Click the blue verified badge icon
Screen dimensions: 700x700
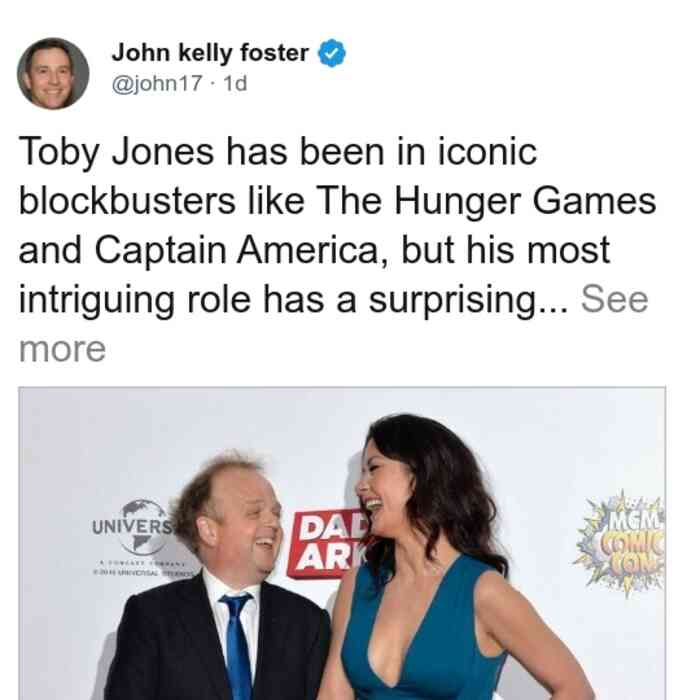coord(331,53)
